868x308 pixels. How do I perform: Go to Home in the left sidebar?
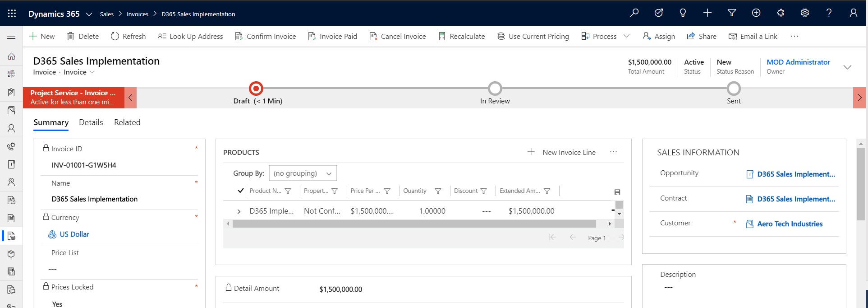[11, 56]
